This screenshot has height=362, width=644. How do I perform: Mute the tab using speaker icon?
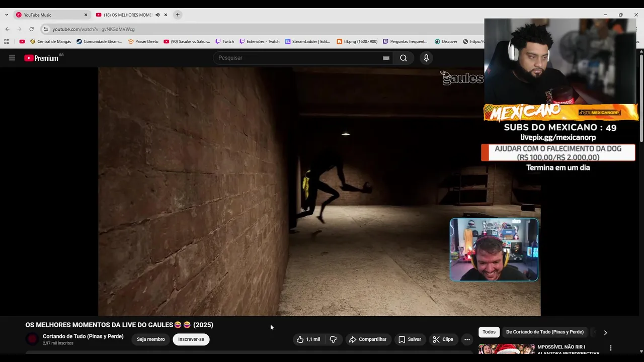[157, 15]
